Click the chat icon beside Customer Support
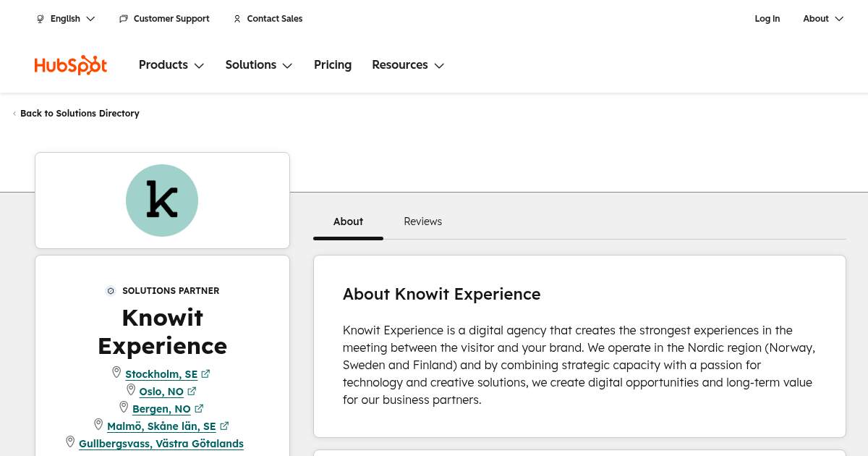868x456 pixels. pos(124,19)
